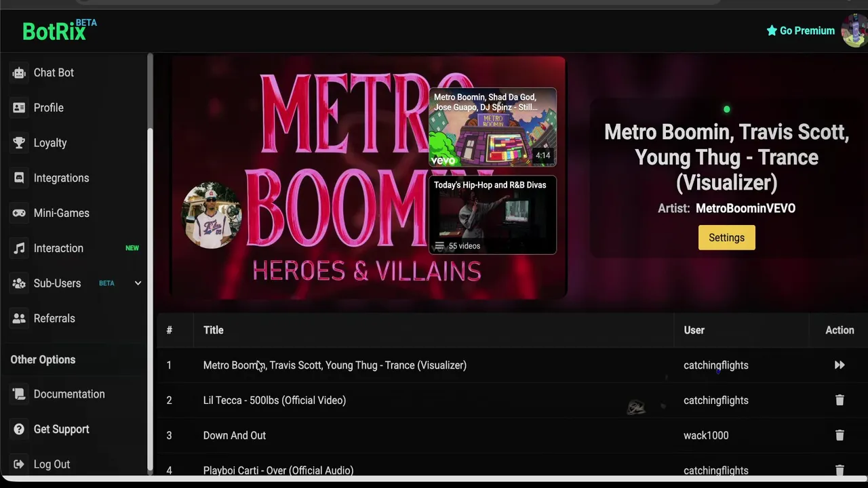Click the Mini-Games gamepad icon
The height and width of the screenshot is (488, 868).
coord(19,213)
